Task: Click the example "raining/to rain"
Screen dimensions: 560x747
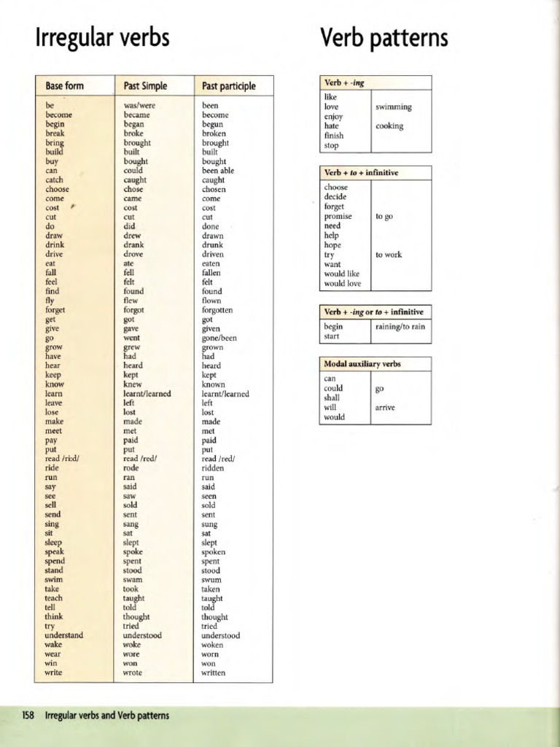Action: 400,327
